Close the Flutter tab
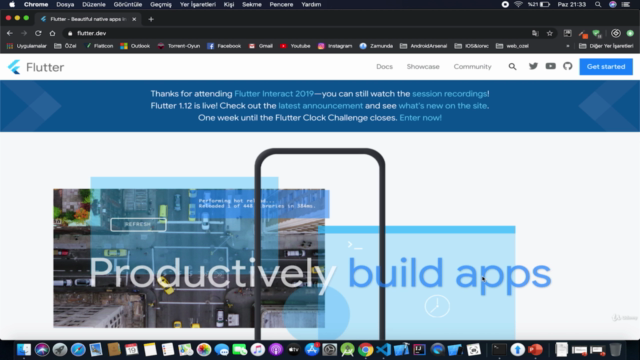This screenshot has width=640, height=360. [x=134, y=19]
